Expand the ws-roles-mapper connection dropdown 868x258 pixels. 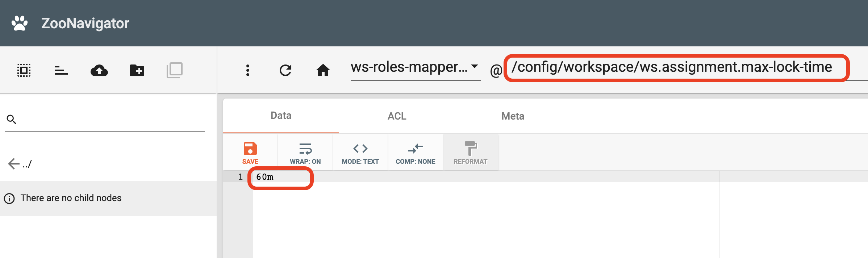(416, 67)
